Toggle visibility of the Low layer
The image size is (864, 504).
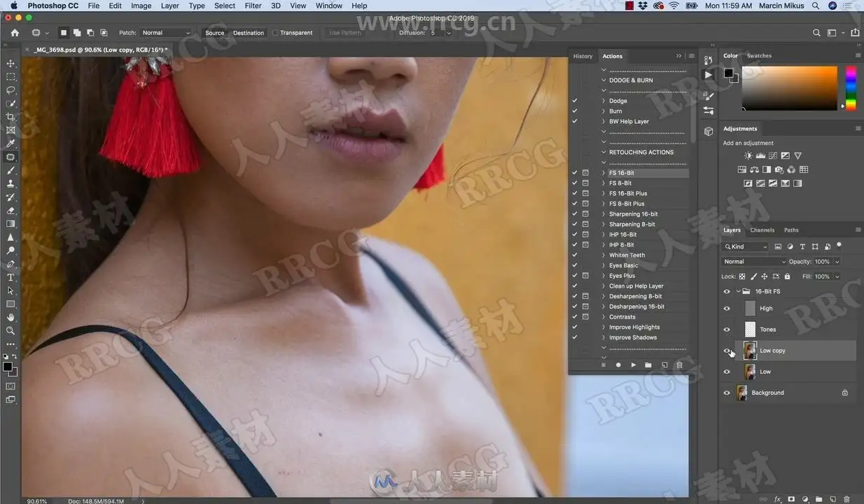(727, 372)
